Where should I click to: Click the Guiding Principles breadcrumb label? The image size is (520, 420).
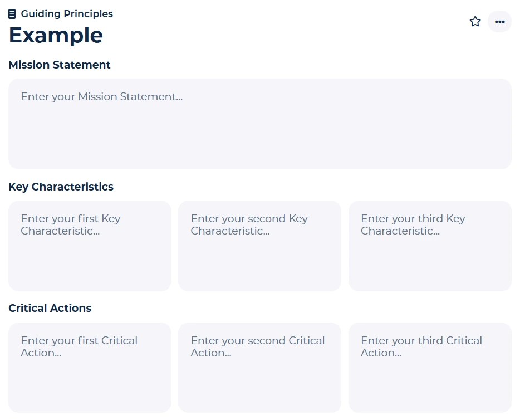tap(67, 14)
